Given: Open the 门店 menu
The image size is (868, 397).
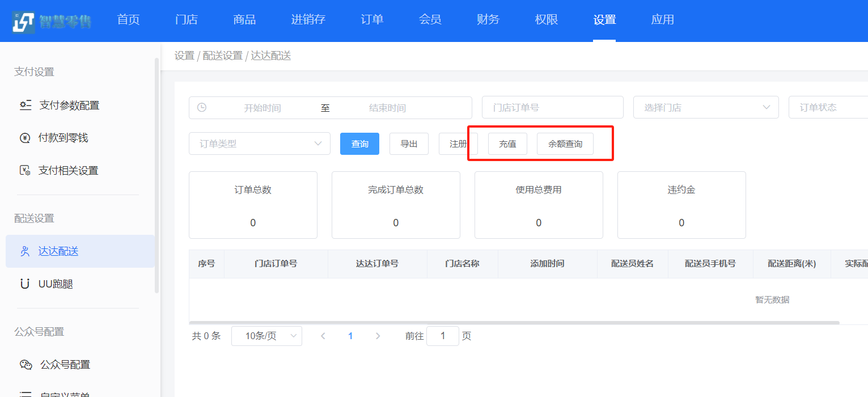Looking at the screenshot, I should coord(187,20).
